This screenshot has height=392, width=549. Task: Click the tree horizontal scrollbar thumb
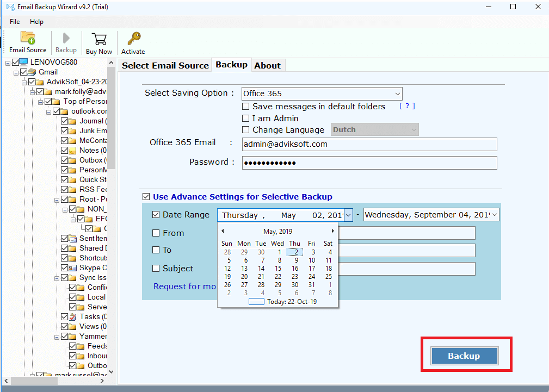click(34, 381)
